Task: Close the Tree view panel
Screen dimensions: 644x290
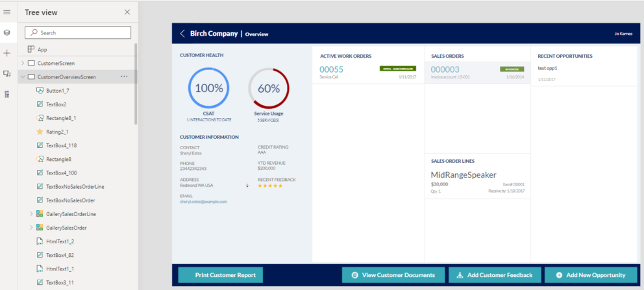Action: (127, 12)
